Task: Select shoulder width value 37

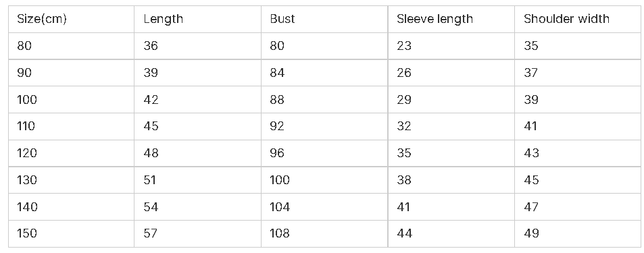Action: [578, 73]
